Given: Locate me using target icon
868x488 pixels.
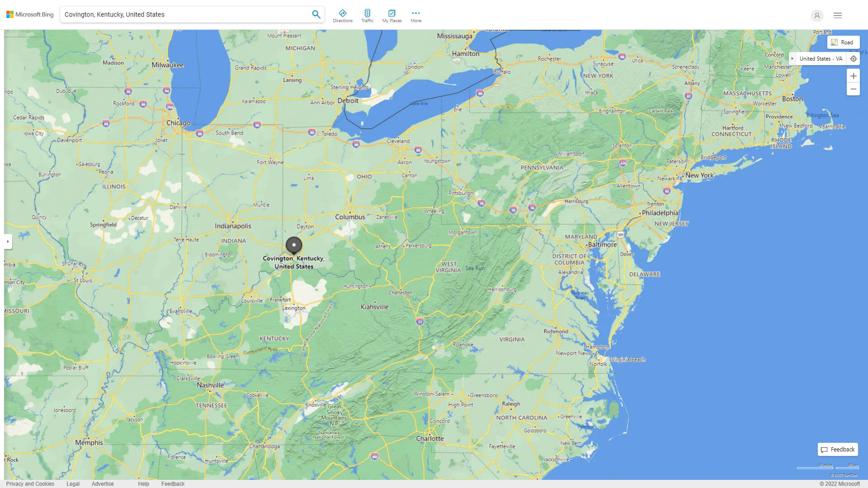Looking at the screenshot, I should coord(853,59).
